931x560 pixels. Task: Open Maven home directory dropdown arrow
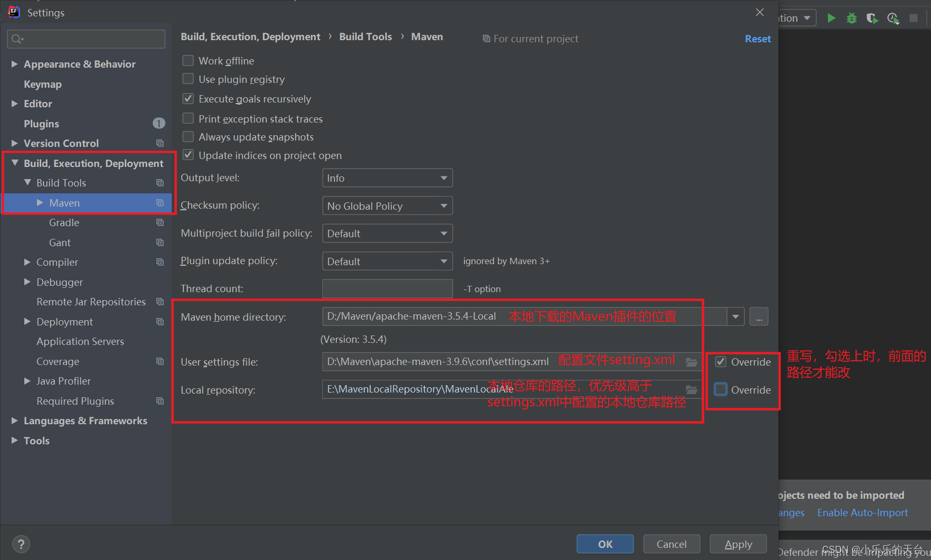tap(736, 317)
